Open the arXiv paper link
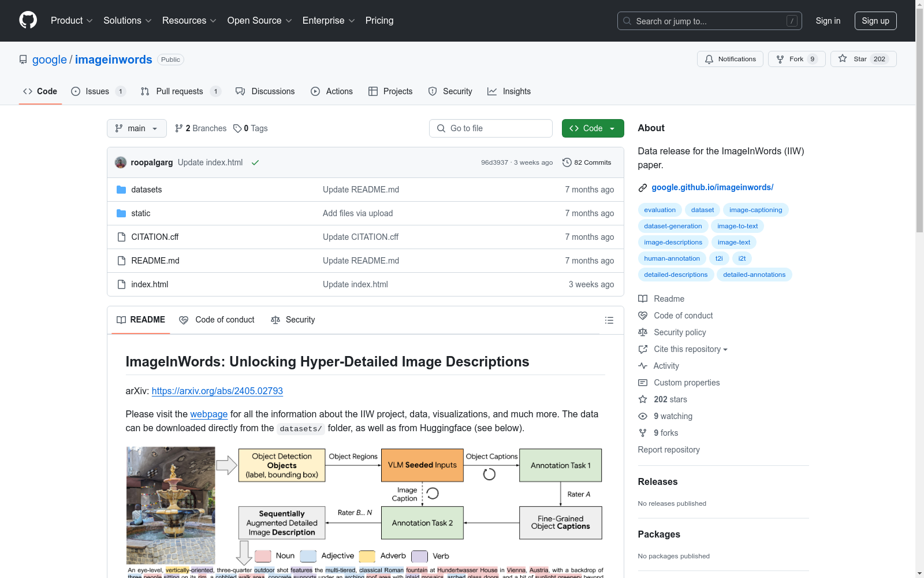The image size is (924, 578). 217,391
